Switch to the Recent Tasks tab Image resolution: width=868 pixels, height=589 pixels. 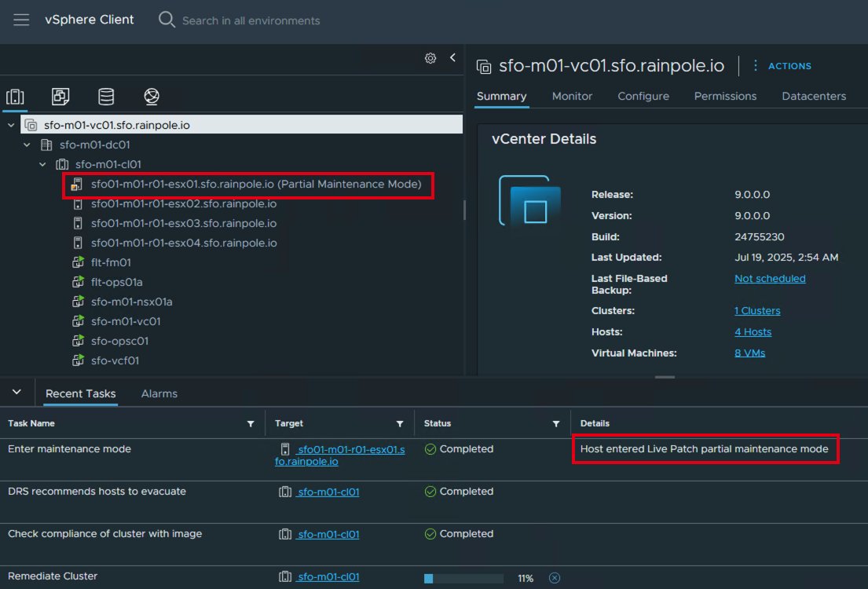[x=80, y=393]
